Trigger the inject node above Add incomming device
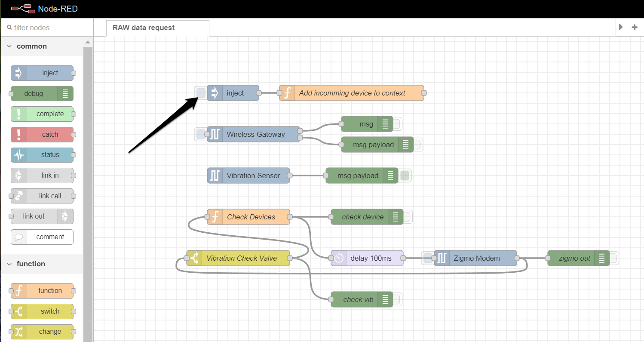Screen dimensions: 644x342 tap(200, 93)
